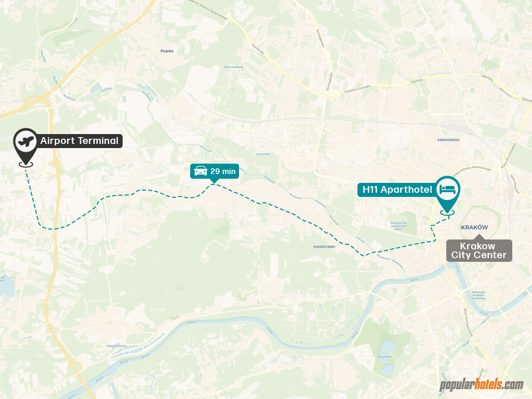Click the Josepha Conrada street label
Image resolution: width=532 pixels, height=399 pixels.
[x=357, y=89]
